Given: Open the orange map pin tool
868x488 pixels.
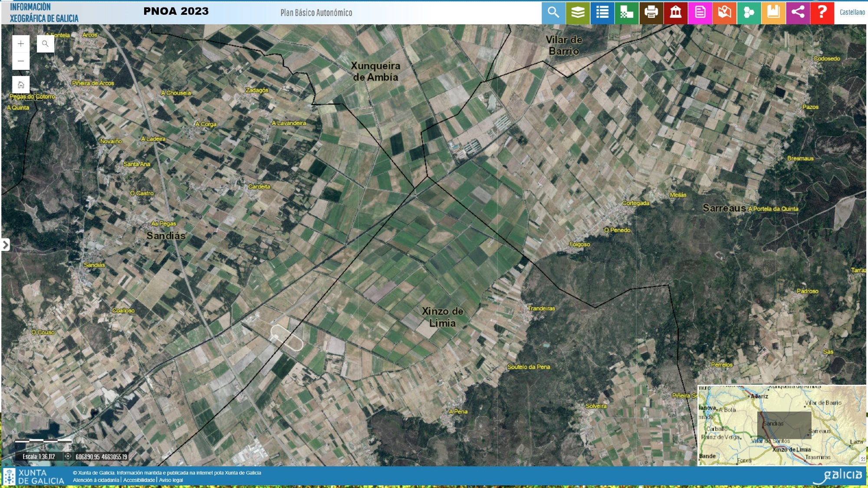Looking at the screenshot, I should click(724, 12).
